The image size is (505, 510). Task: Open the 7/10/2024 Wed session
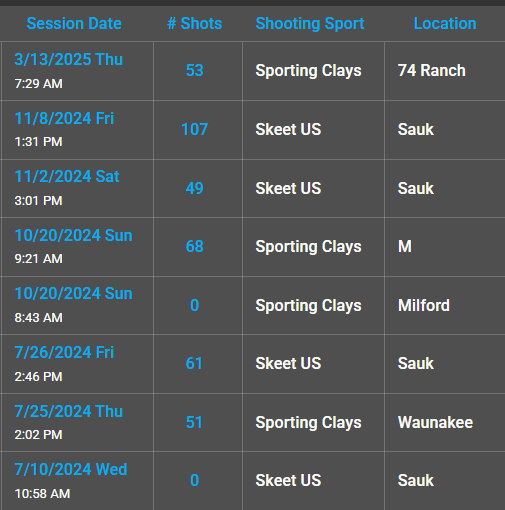(x=71, y=469)
